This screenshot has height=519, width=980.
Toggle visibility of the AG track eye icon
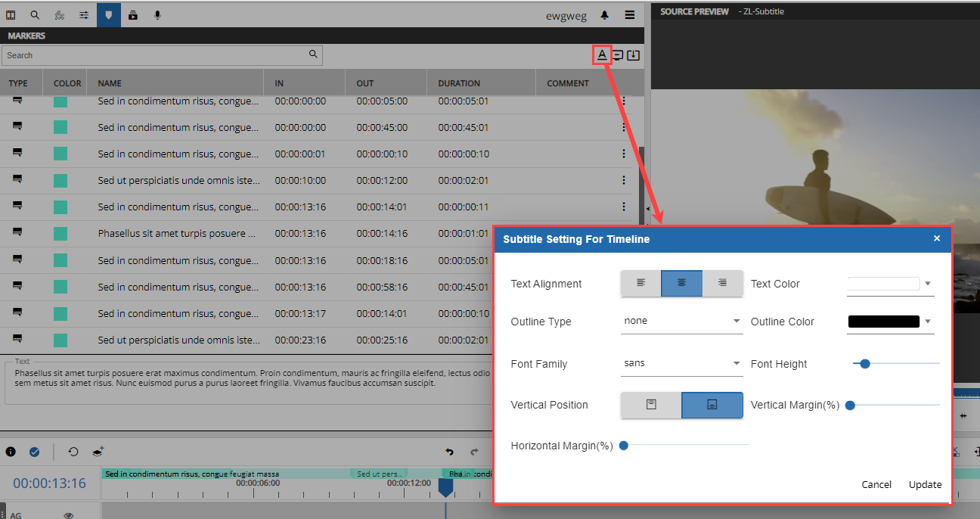(68, 514)
